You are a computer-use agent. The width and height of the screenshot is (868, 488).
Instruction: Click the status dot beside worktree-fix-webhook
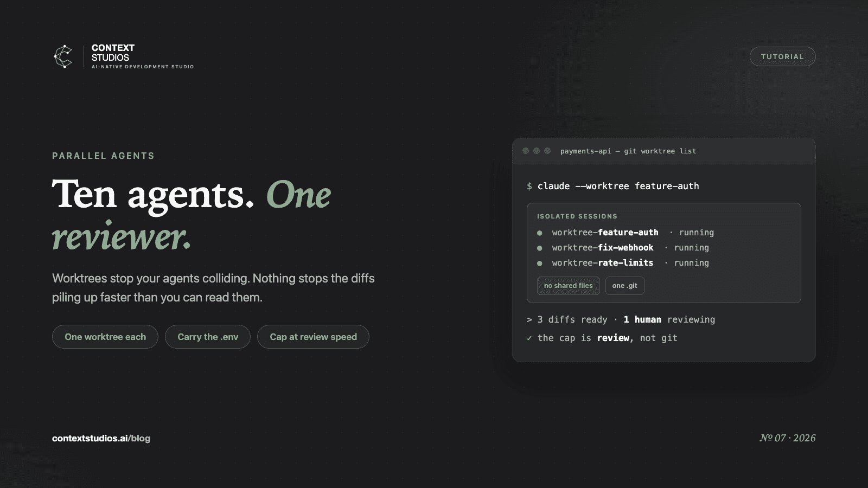tap(540, 248)
